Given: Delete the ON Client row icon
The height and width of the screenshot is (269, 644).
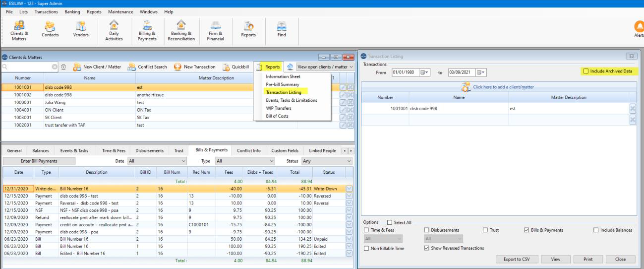Looking at the screenshot, I should coord(350,111).
